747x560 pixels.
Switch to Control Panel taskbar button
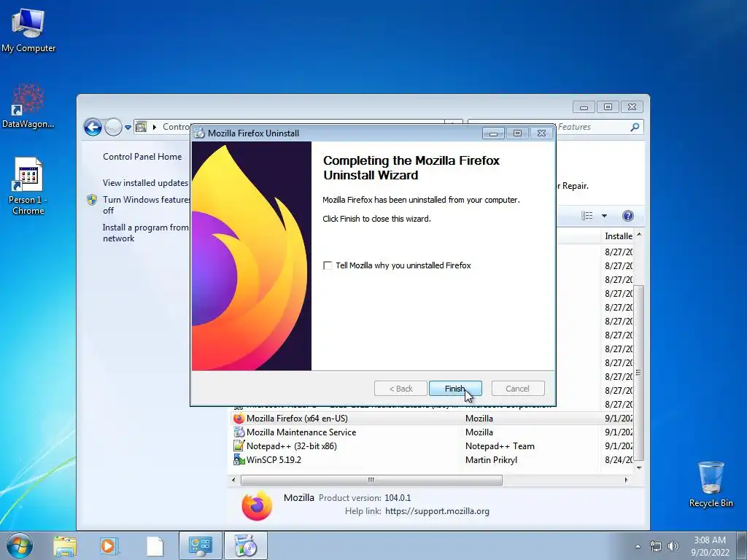coord(200,545)
